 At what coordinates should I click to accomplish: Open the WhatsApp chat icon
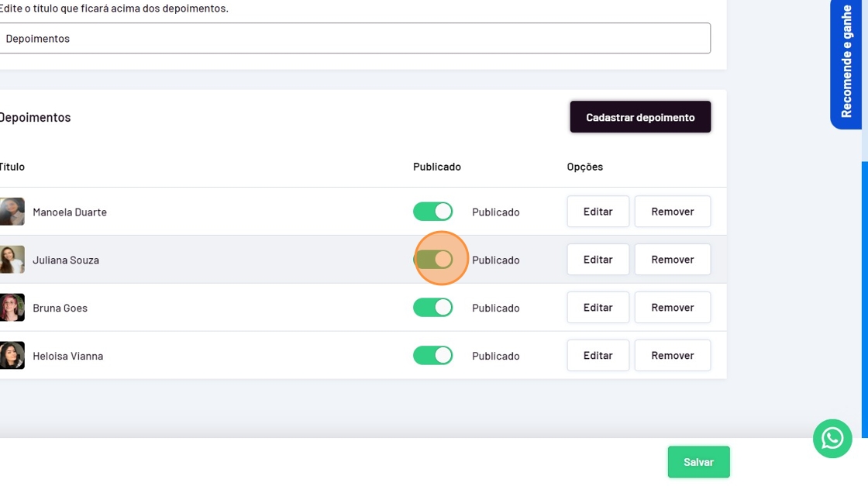tap(832, 439)
